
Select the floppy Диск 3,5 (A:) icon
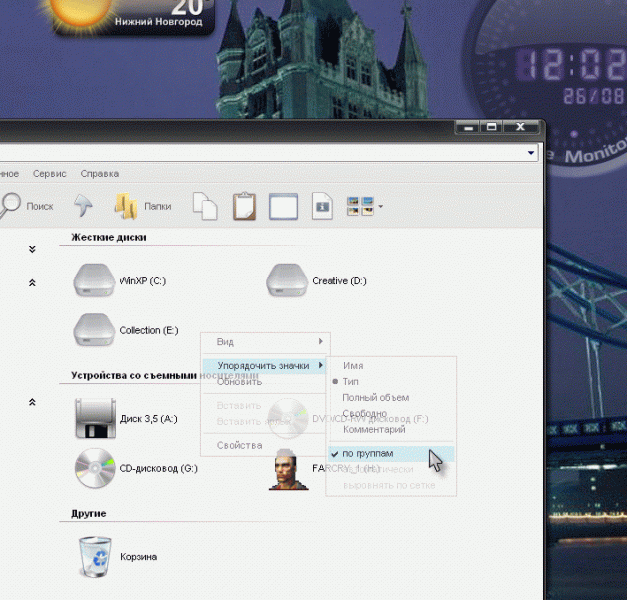point(95,418)
